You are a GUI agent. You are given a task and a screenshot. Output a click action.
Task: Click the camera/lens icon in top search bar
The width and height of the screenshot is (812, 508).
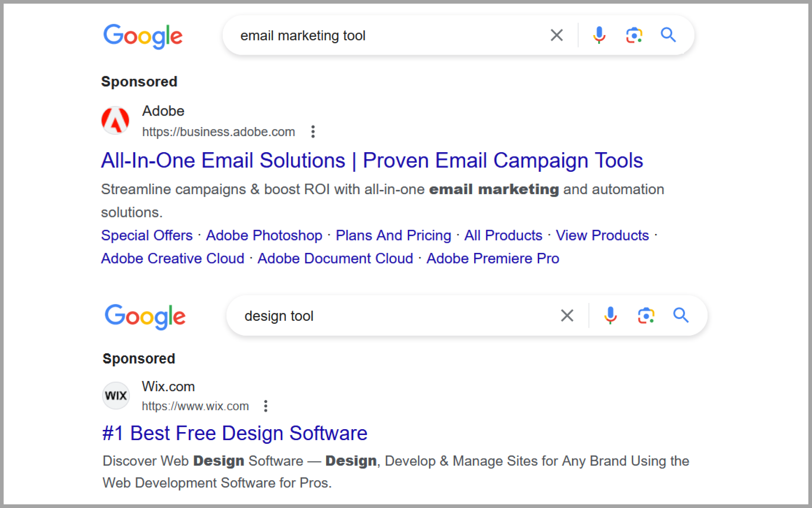pos(634,36)
